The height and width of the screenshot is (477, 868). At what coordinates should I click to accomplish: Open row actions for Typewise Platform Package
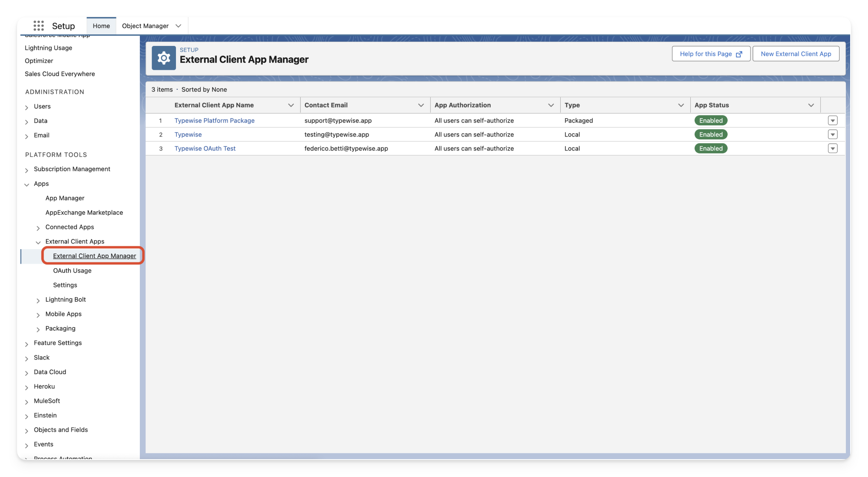pos(832,121)
